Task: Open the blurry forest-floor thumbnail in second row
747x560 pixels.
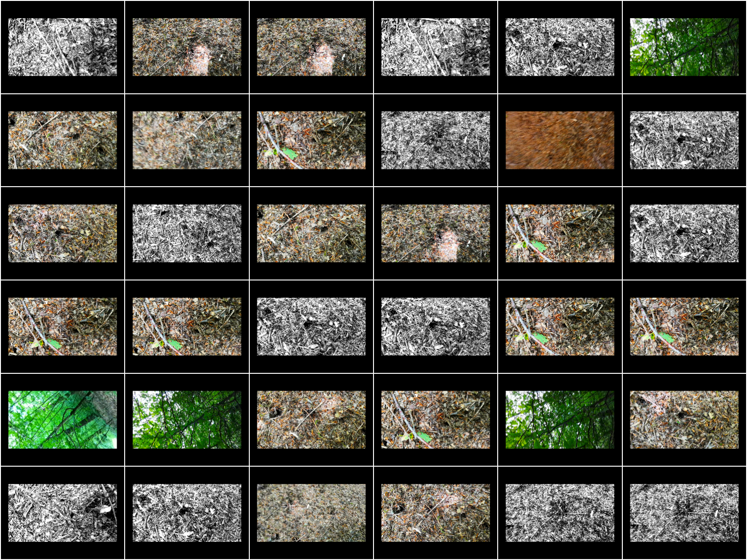Action: point(187,140)
